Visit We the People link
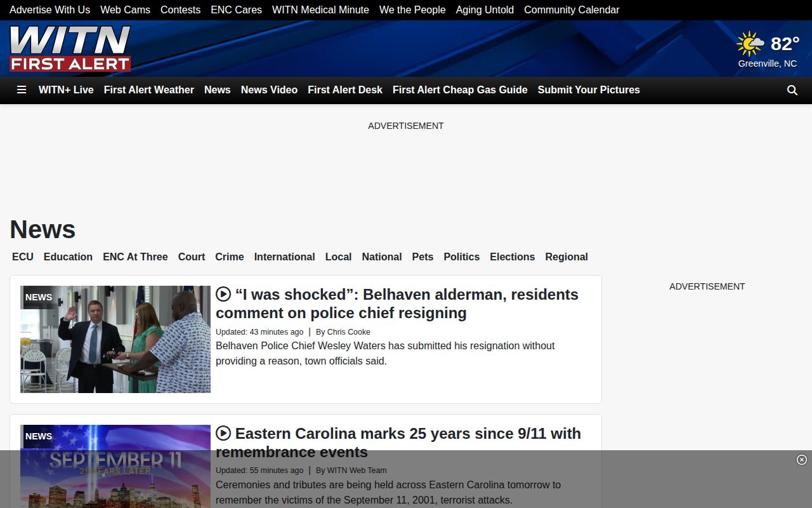This screenshot has width=812, height=508. coord(412,10)
